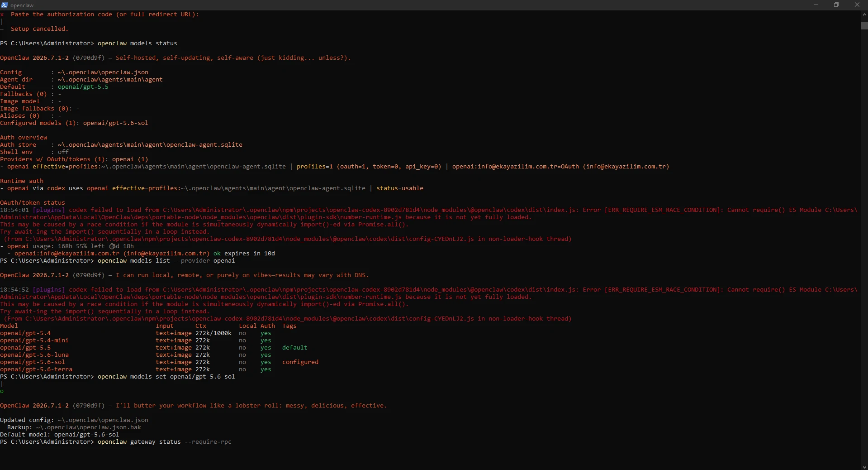The height and width of the screenshot is (470, 868).
Task: Click the 'default' tag
Action: point(295,348)
